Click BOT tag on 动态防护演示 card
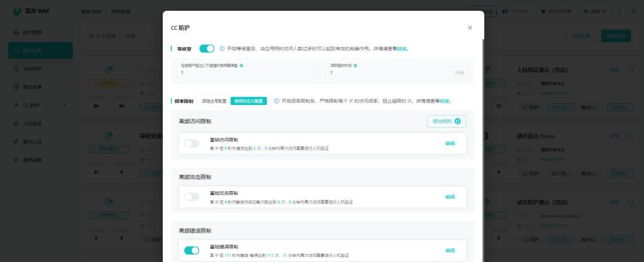This screenshot has width=644, height=262. [559, 239]
